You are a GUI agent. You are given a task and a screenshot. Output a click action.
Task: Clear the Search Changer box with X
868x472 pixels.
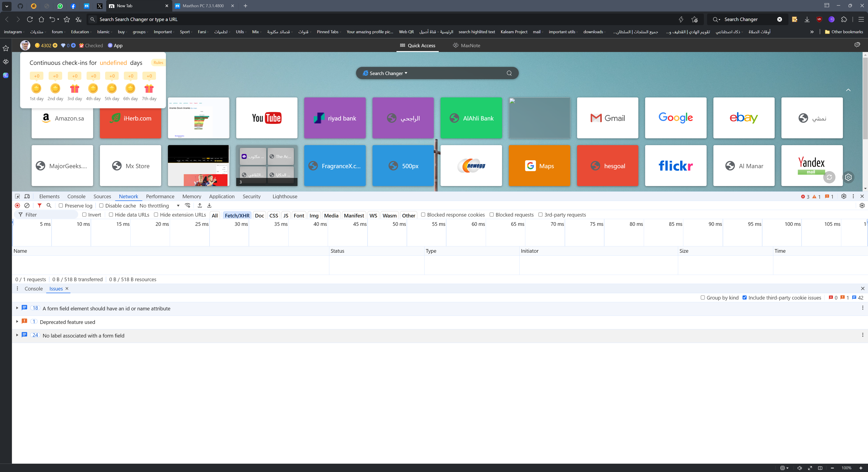pyautogui.click(x=779, y=19)
